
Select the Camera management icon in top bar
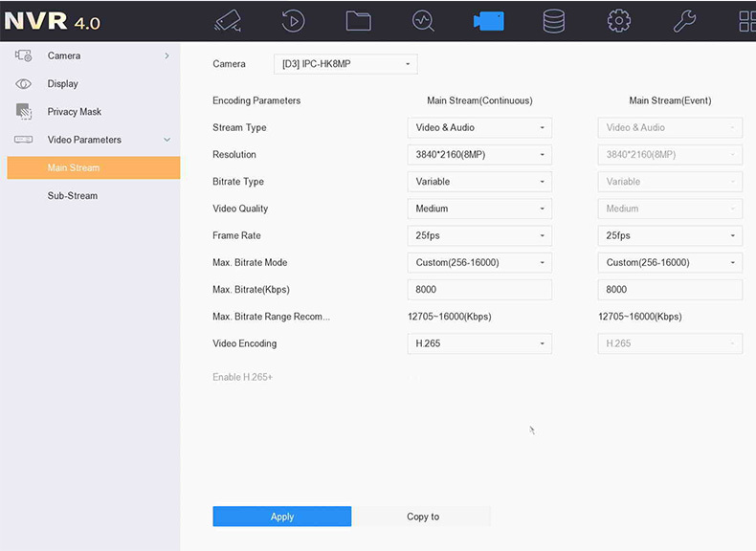(488, 21)
